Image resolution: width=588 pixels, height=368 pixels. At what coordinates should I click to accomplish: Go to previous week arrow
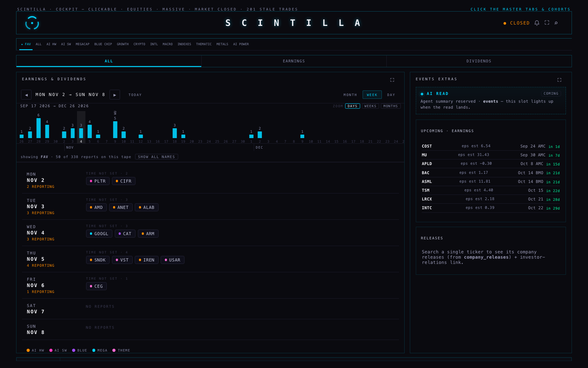(x=26, y=95)
